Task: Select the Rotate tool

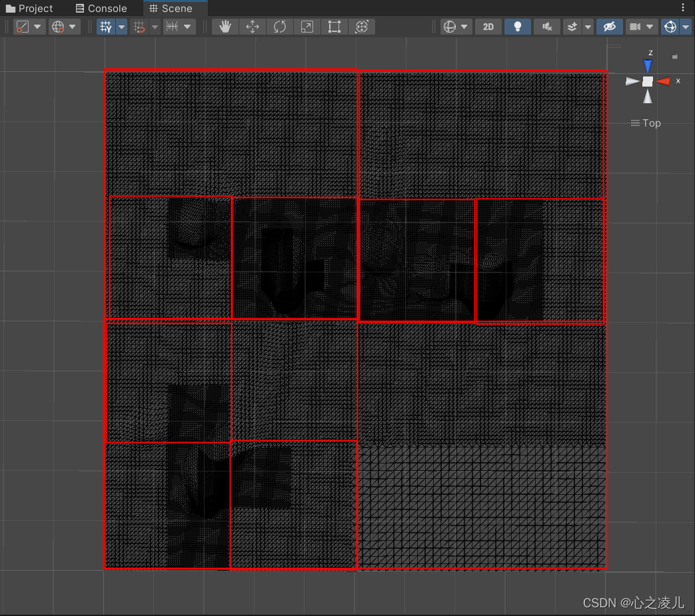Action: tap(280, 27)
